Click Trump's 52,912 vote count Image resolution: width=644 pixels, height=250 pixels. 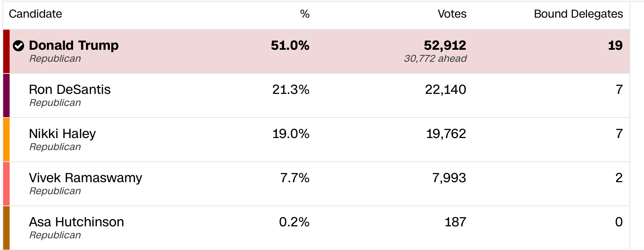pos(445,45)
